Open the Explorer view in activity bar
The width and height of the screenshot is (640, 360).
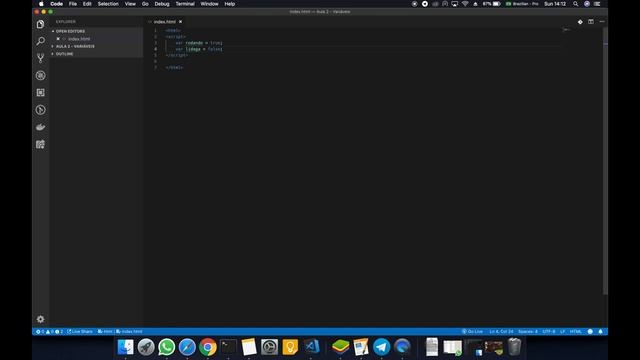pos(40,24)
